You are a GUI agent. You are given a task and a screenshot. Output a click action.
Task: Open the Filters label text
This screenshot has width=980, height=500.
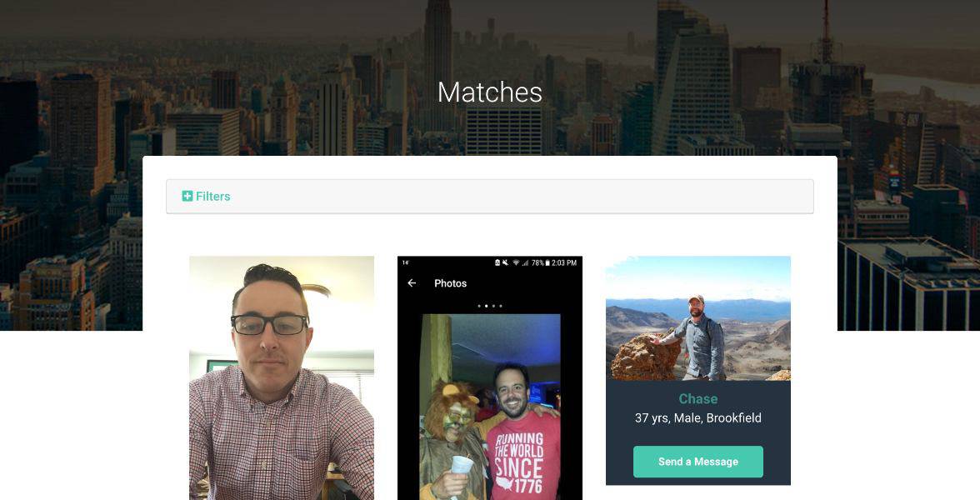pyautogui.click(x=213, y=197)
